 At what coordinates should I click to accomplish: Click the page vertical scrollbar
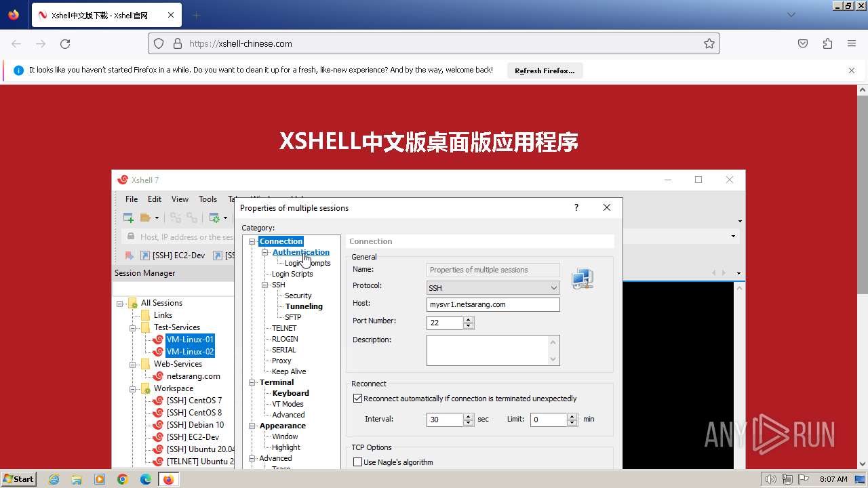click(x=863, y=193)
